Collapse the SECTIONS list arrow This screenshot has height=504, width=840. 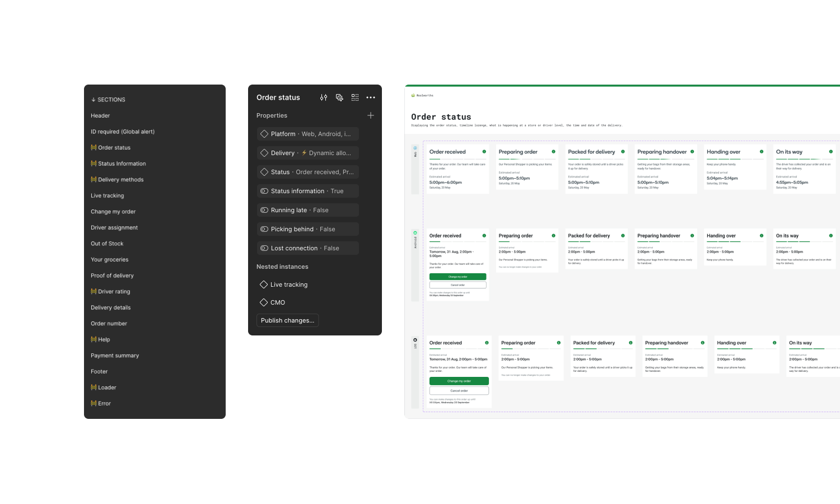click(94, 100)
